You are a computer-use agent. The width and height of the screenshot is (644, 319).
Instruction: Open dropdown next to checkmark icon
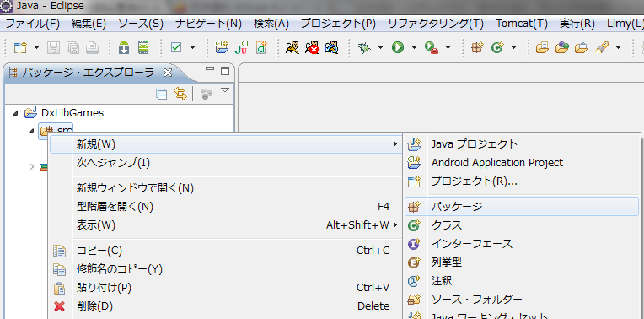(193, 48)
